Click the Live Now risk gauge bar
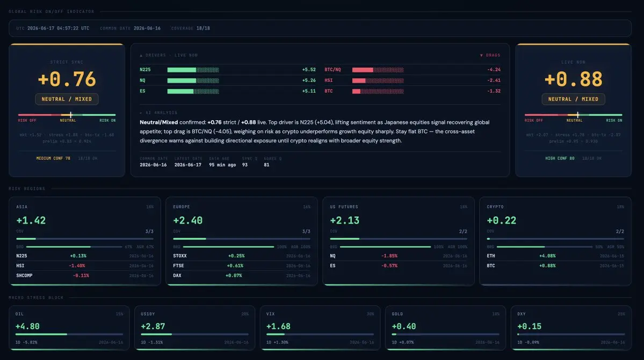644x360 pixels. pos(573,115)
